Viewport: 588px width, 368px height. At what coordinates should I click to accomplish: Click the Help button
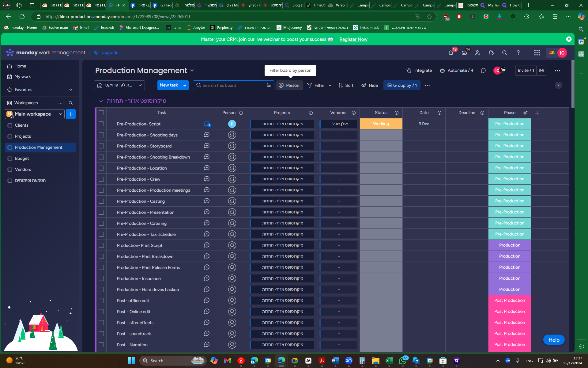coord(554,340)
